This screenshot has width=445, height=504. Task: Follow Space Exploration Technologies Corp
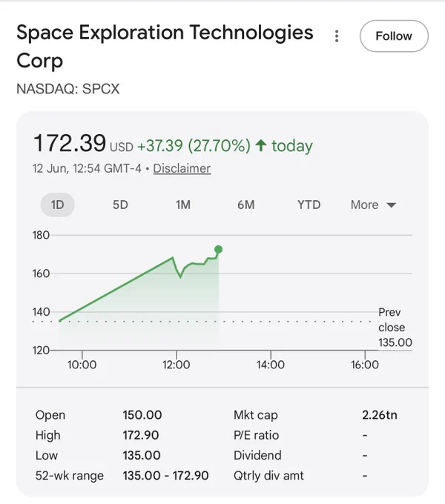point(394,36)
